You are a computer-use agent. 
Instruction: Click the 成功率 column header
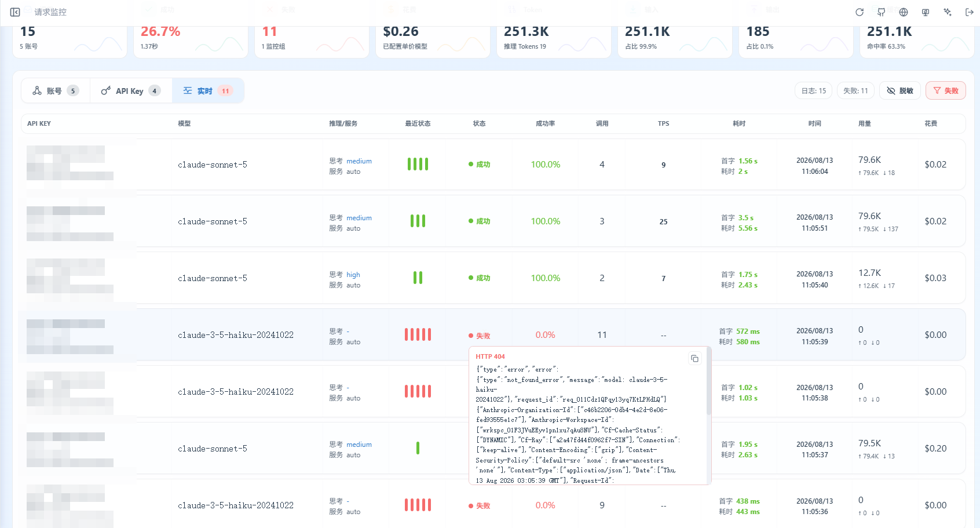pyautogui.click(x=546, y=123)
